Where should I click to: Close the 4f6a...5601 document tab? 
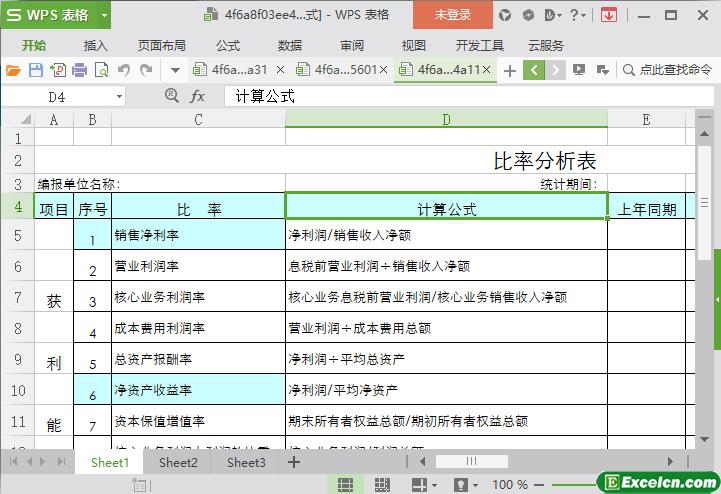383,70
